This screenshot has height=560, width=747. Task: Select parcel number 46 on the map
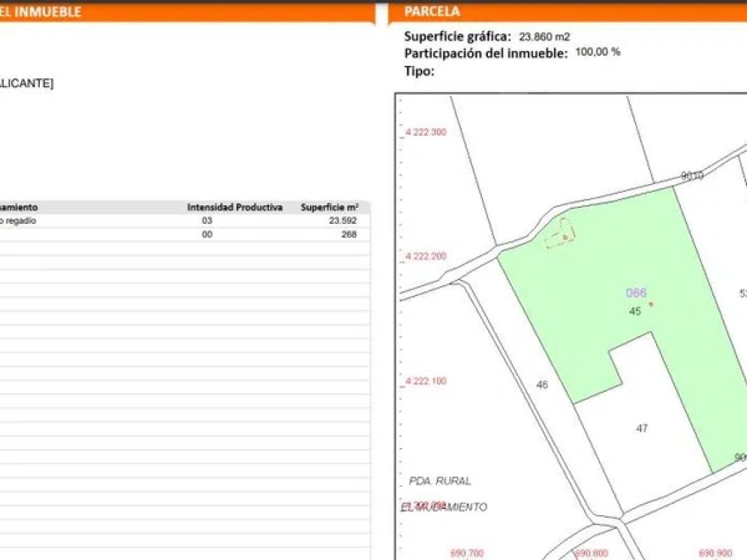(x=542, y=384)
